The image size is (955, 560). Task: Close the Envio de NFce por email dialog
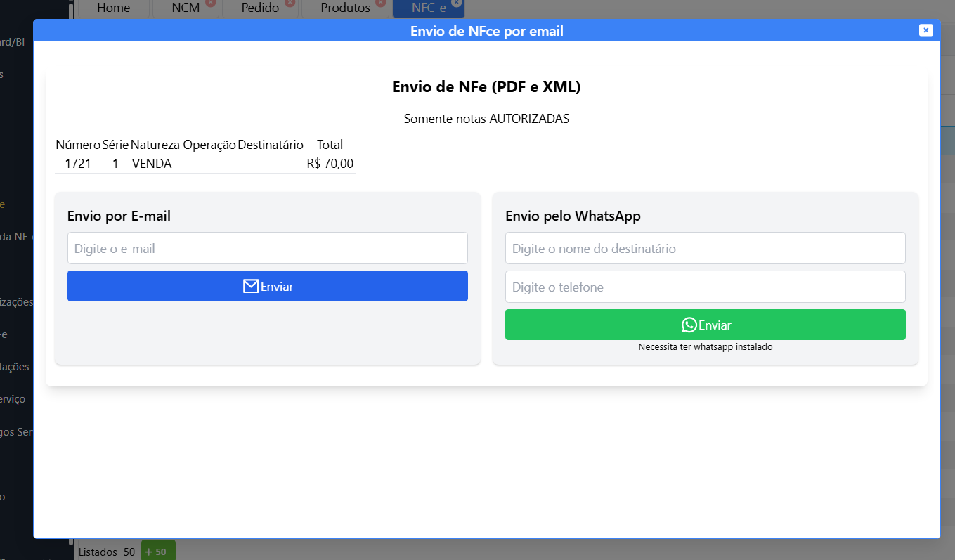[925, 30]
